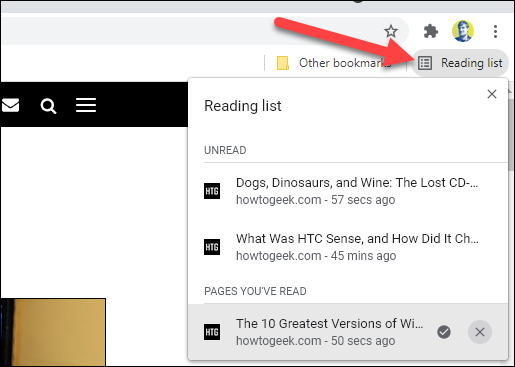Image resolution: width=515 pixels, height=367 pixels.
Task: Delete The 10 Greatest Versions from list
Action: tap(480, 332)
